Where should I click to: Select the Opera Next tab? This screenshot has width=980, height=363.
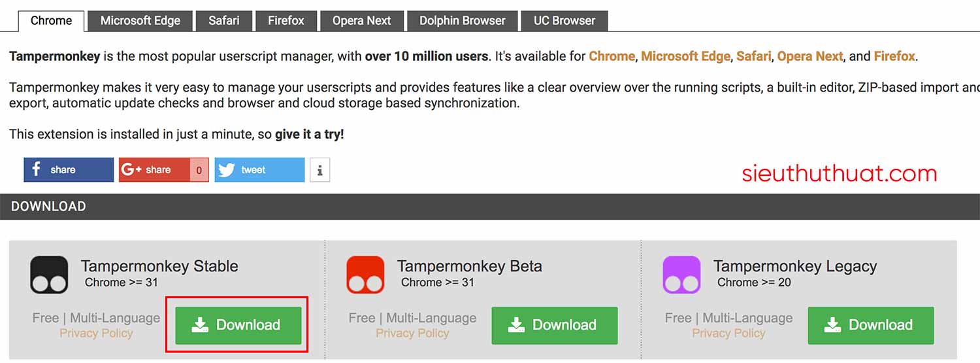click(x=361, y=21)
